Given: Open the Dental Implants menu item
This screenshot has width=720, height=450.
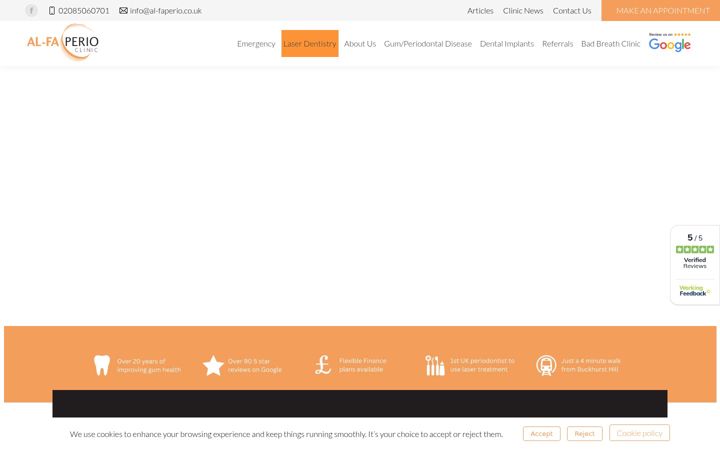Looking at the screenshot, I should (x=507, y=44).
